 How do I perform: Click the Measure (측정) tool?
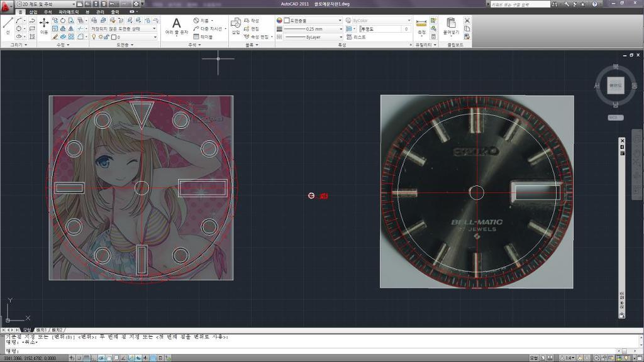(421, 25)
